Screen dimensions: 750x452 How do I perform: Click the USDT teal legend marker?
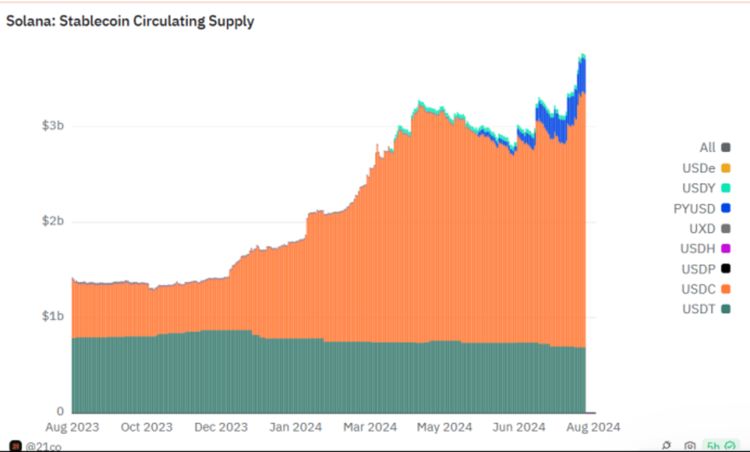click(726, 309)
